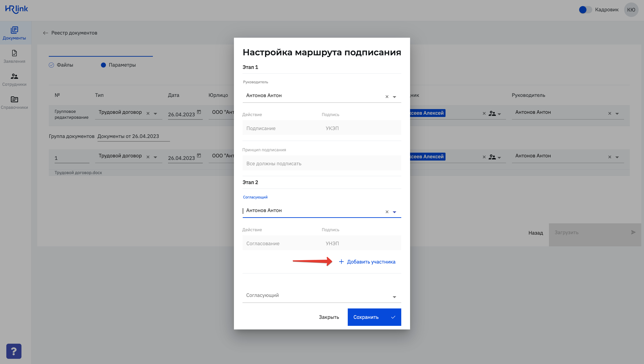Click the date field in row 1
The height and width of the screenshot is (364, 644).
click(181, 158)
